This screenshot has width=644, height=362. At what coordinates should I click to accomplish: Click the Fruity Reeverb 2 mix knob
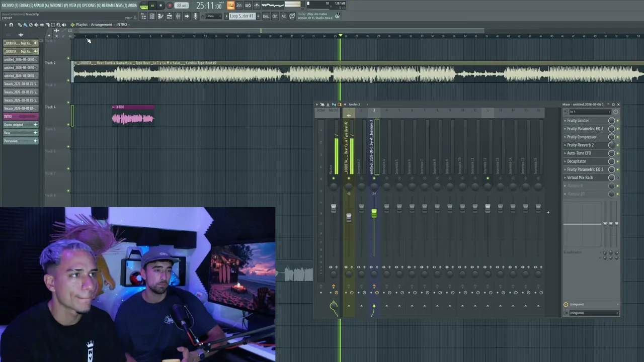[x=611, y=145]
